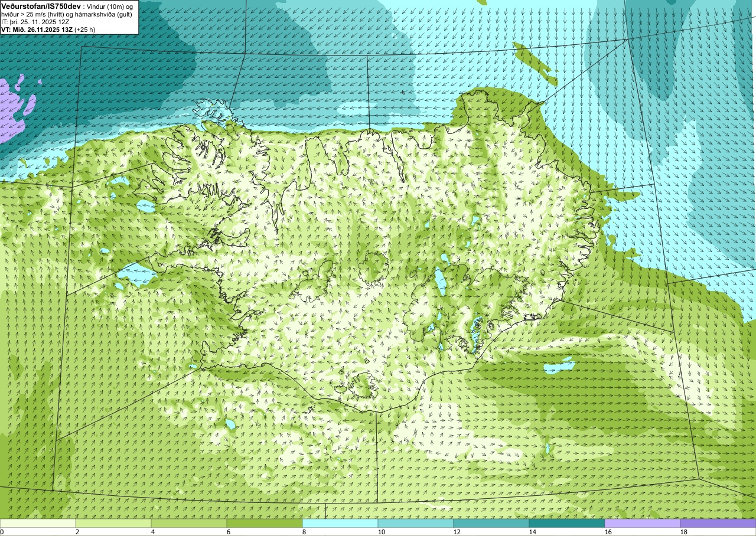The image size is (756, 536).
Task: Click the pale yellow 0–2 legend swatch
Action: (x=38, y=523)
